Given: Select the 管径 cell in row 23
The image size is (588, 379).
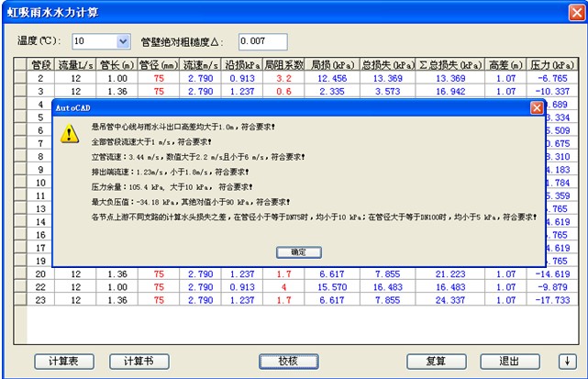Looking at the screenshot, I should [x=159, y=299].
